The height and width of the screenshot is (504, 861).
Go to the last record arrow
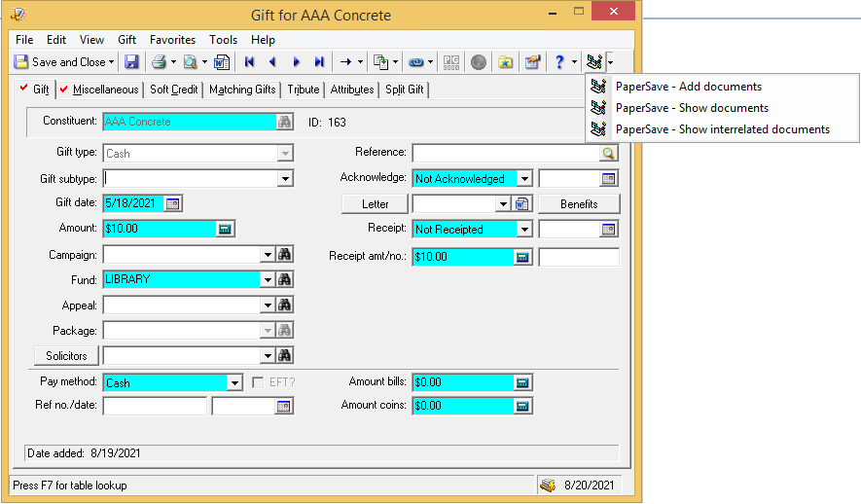318,62
